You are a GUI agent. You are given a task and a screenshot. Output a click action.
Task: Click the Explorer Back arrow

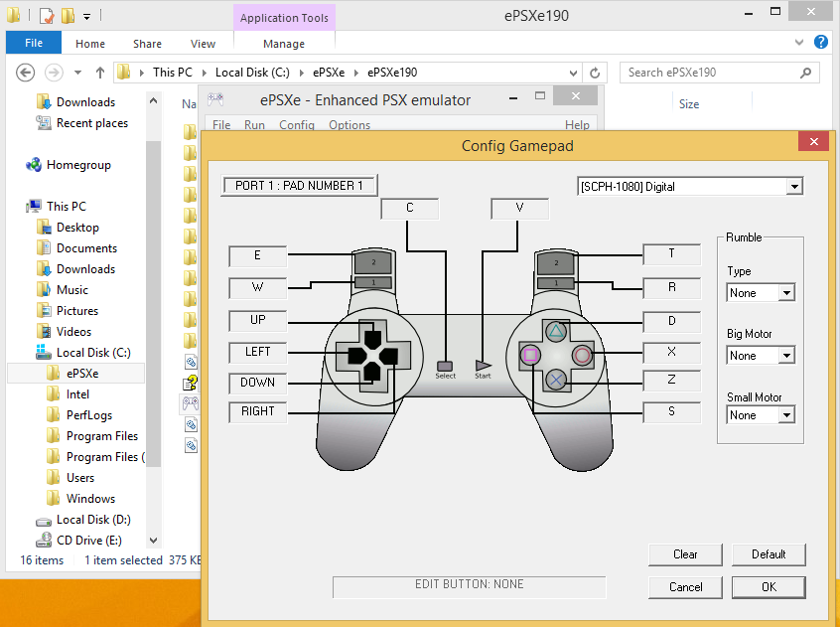[25, 73]
